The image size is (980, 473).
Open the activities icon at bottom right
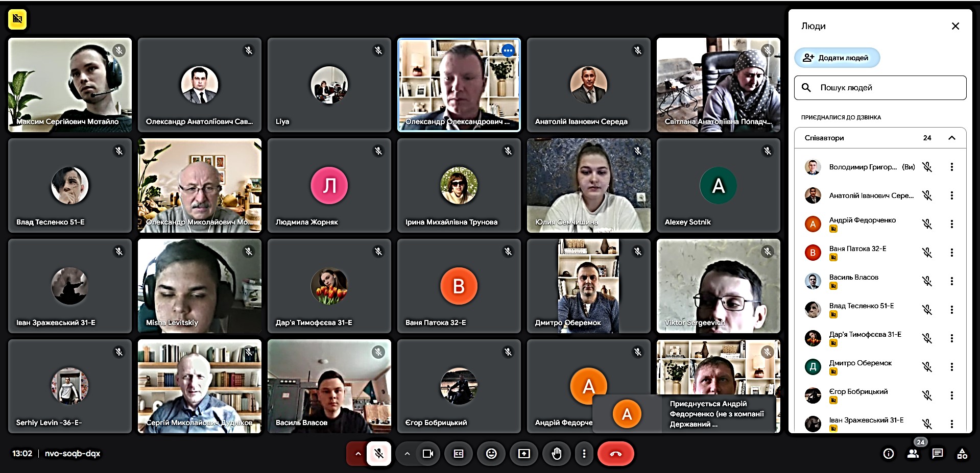tap(962, 454)
